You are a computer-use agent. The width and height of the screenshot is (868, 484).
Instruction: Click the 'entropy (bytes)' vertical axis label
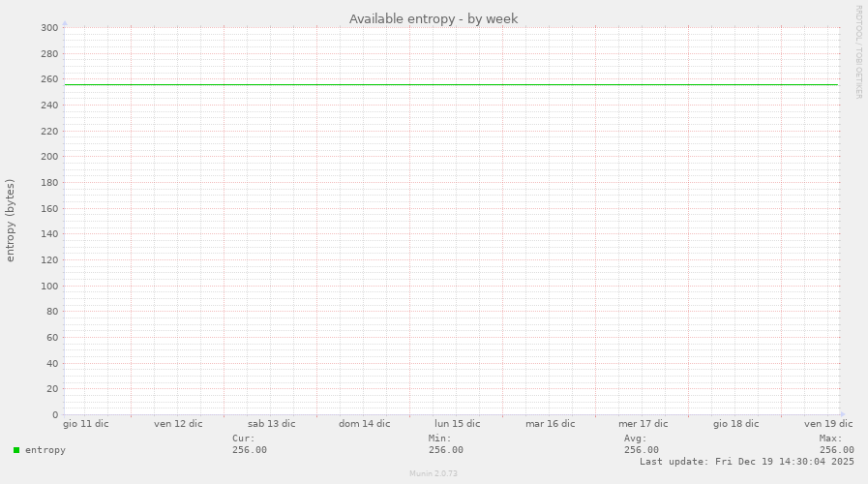(10, 221)
